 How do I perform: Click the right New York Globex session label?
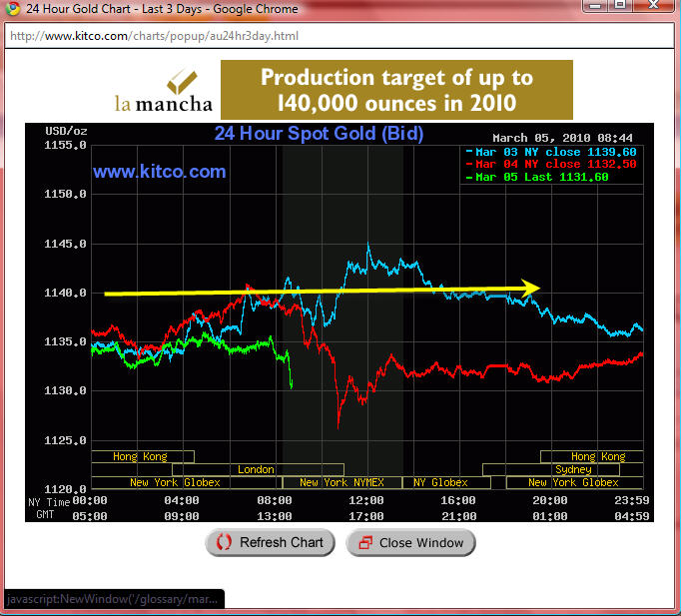click(573, 483)
